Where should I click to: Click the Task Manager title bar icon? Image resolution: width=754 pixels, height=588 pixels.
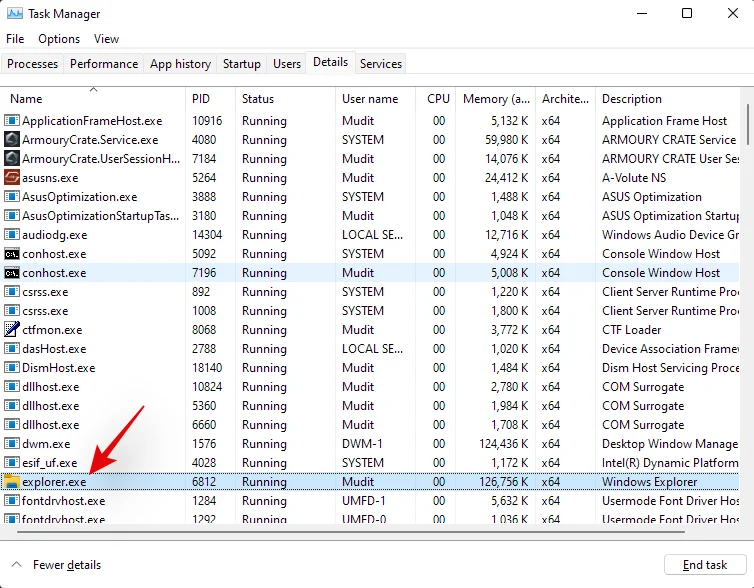[15, 14]
